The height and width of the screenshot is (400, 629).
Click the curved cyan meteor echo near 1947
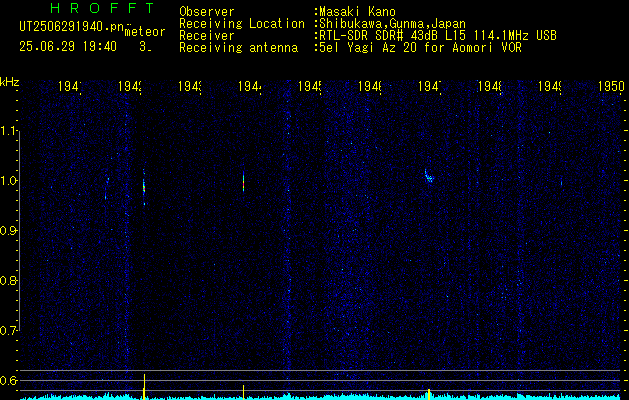429,176
